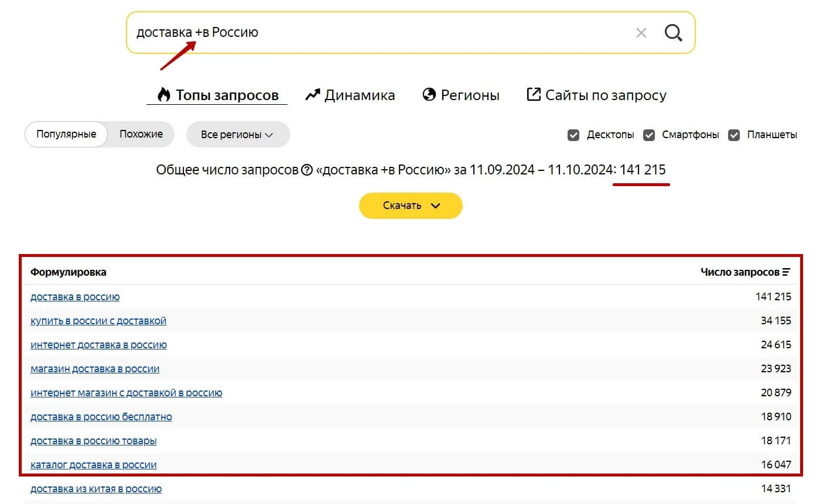Switch to the Регионы tab
The width and height of the screenshot is (830, 504).
tap(470, 95)
